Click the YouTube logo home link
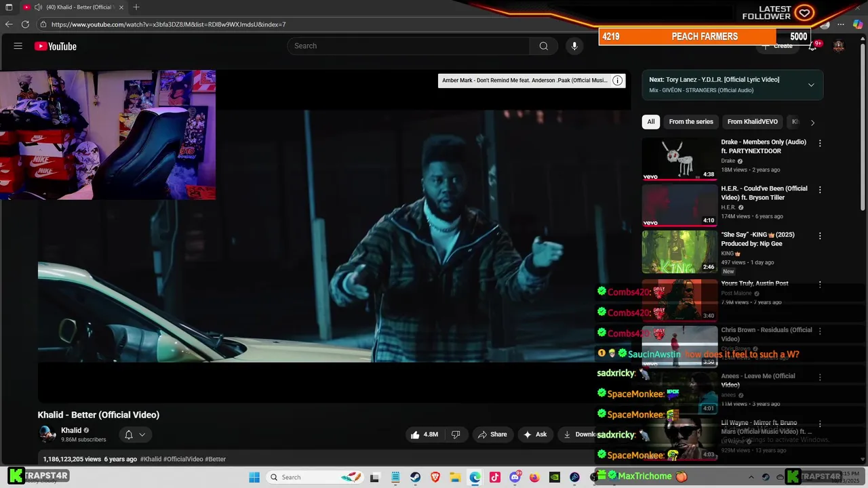Screen dimensions: 868x488 (56, 46)
